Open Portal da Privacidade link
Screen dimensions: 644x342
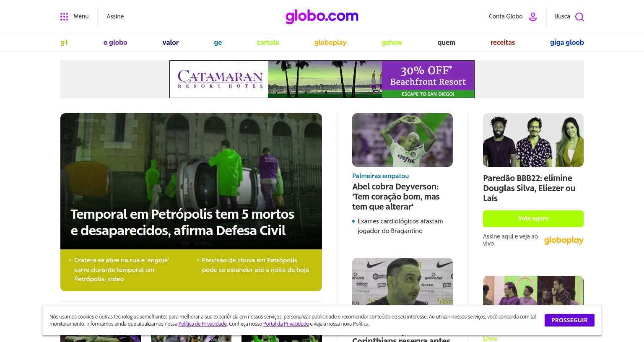point(286,324)
